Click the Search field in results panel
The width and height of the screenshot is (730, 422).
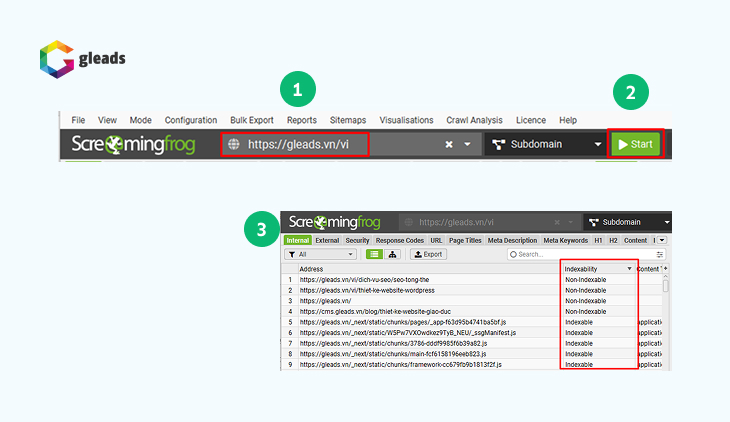click(586, 254)
